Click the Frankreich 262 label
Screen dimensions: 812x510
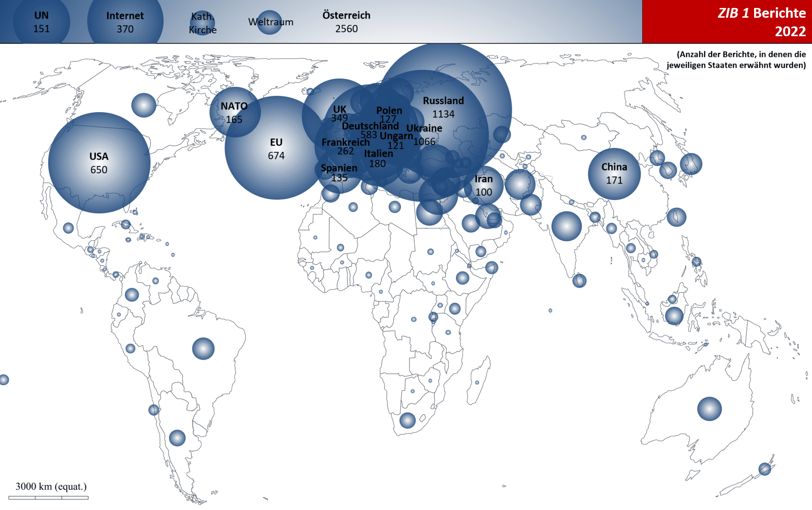click(x=345, y=147)
